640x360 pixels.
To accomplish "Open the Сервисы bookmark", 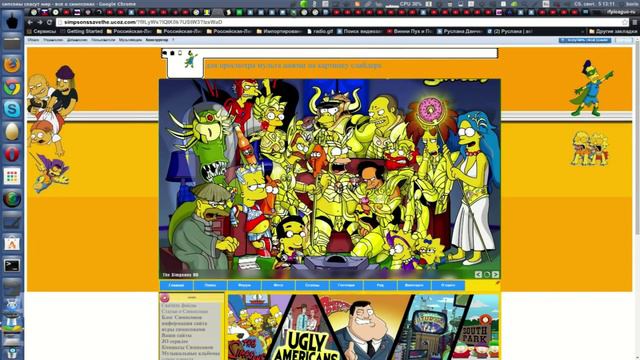I will (x=41, y=31).
